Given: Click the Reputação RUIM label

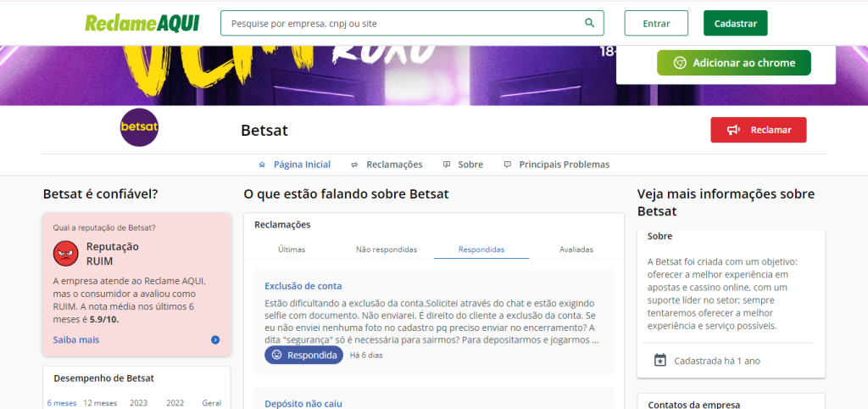Looking at the screenshot, I should [113, 254].
